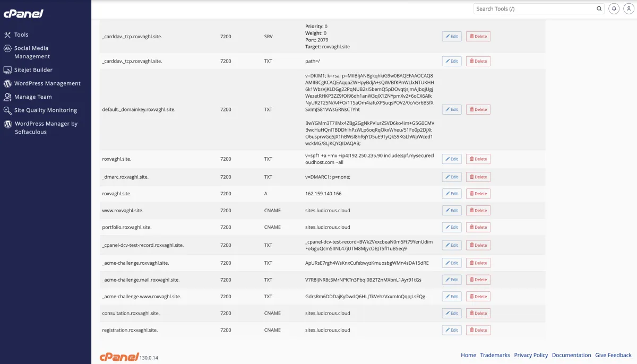Edit the _dmarc.roxvaghl.site TXT record
Image resolution: width=637 pixels, height=364 pixels.
coord(452,177)
